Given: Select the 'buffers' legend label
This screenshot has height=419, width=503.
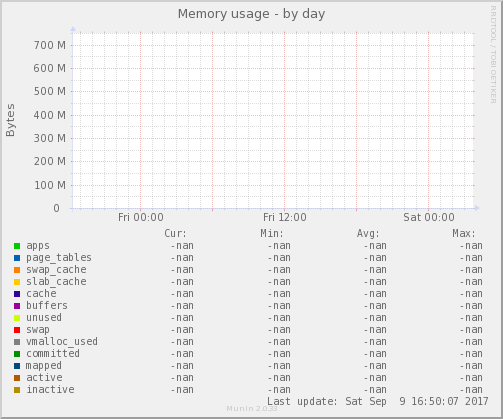Looking at the screenshot, I should 47,305.
